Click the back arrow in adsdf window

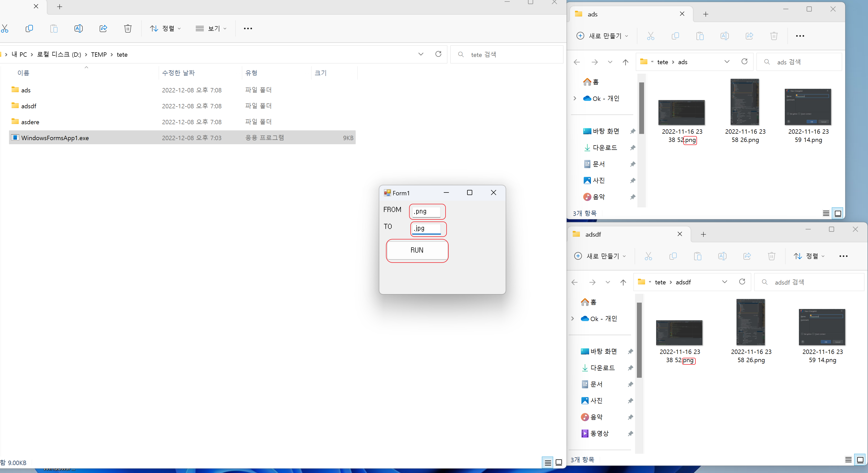pyautogui.click(x=574, y=282)
